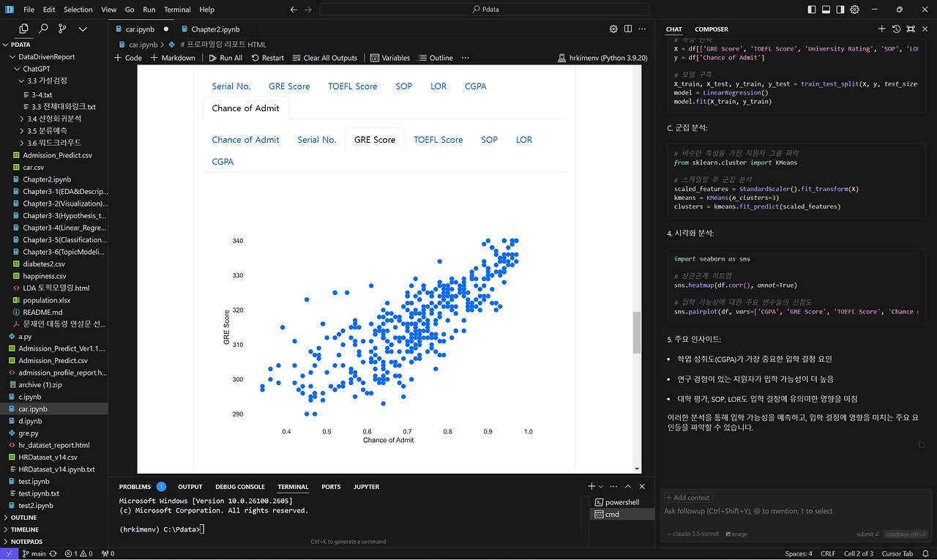
Task: Go forward with the navigation arrow
Action: point(308,10)
